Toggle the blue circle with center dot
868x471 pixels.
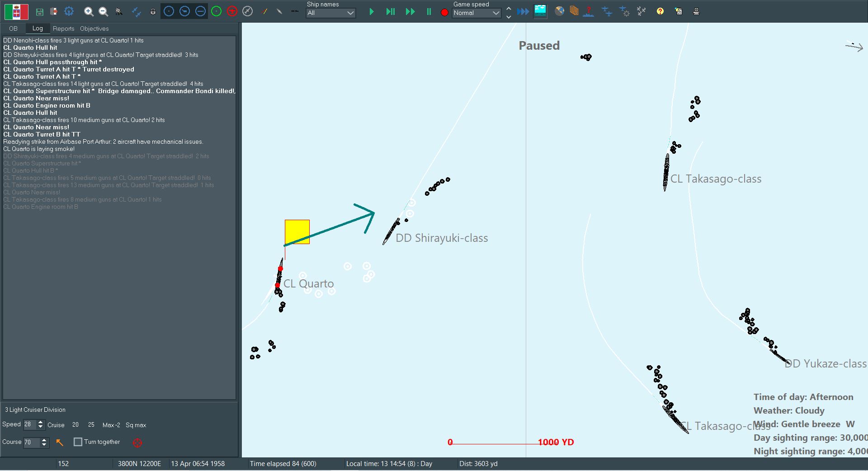click(169, 11)
